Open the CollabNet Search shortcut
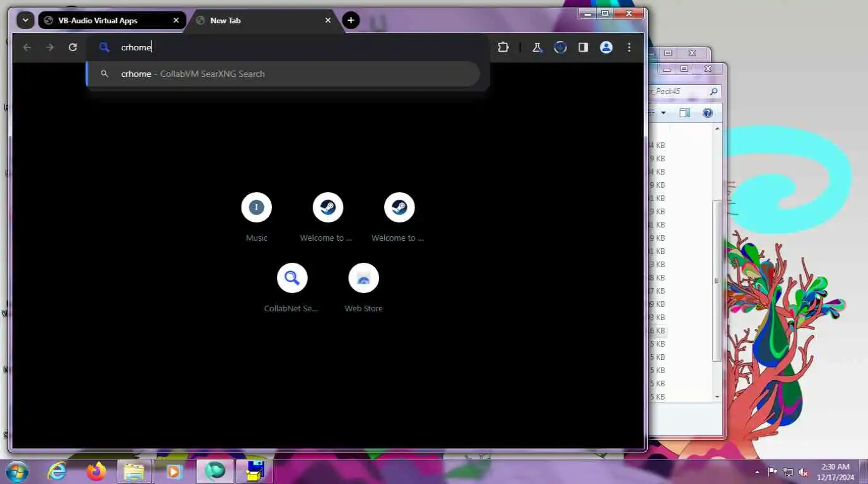The height and width of the screenshot is (484, 868). 291,288
